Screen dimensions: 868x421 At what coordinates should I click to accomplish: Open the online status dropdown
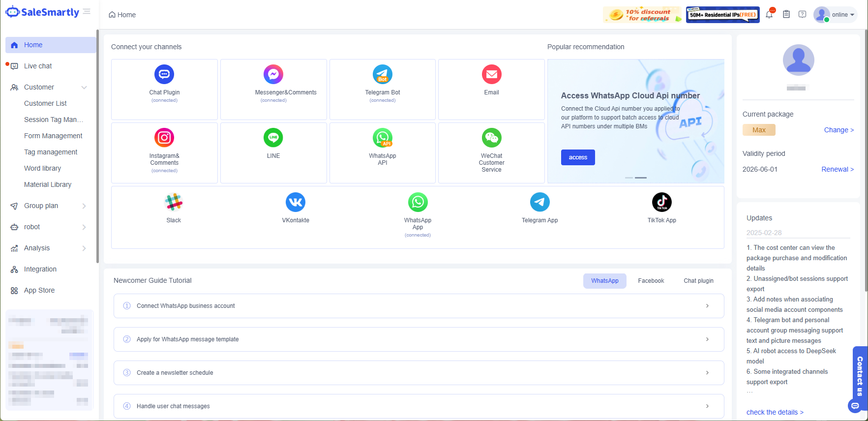(x=835, y=15)
